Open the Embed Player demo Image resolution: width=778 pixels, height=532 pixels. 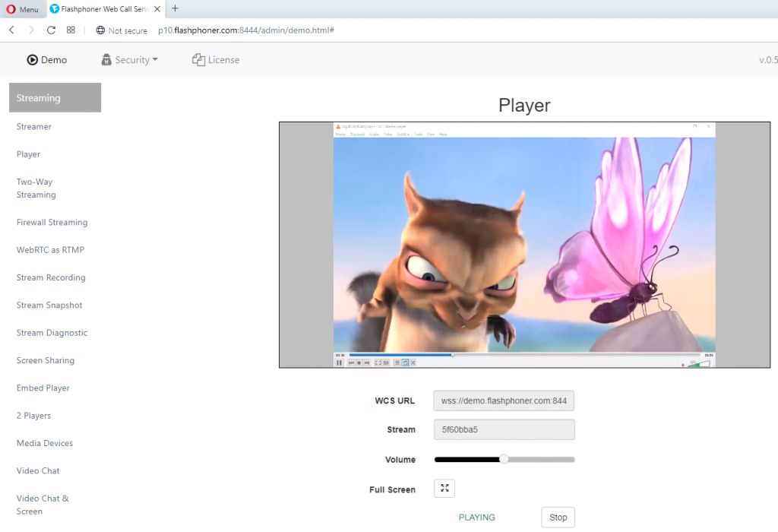pyautogui.click(x=43, y=388)
